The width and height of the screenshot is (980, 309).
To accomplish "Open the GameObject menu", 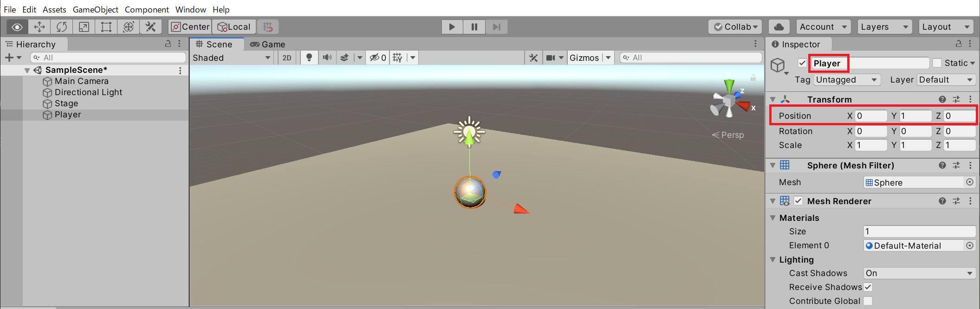I will [x=95, y=9].
